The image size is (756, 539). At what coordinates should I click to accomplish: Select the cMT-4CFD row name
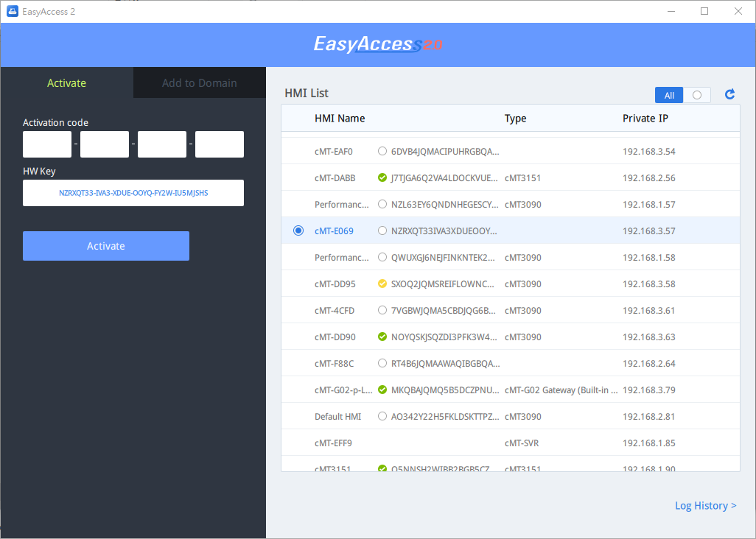[x=335, y=310]
